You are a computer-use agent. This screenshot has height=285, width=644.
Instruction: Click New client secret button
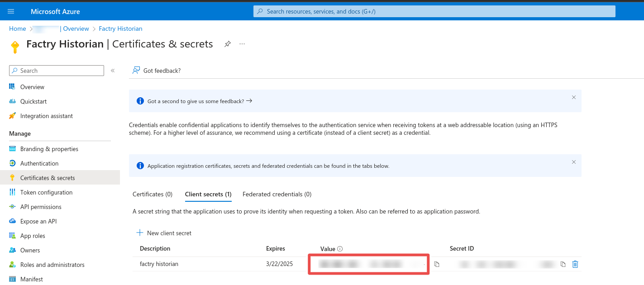click(164, 233)
